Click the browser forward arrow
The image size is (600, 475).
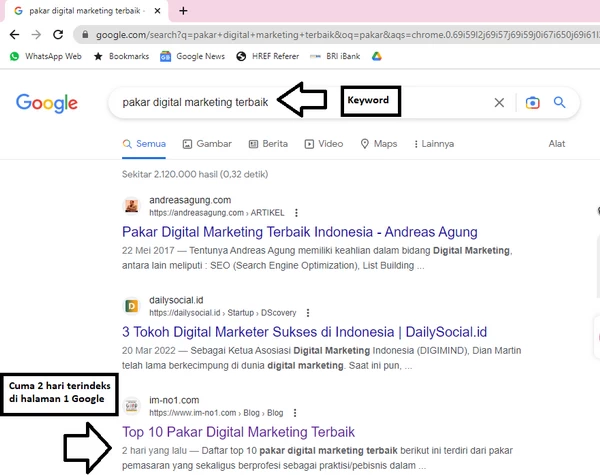[36, 35]
